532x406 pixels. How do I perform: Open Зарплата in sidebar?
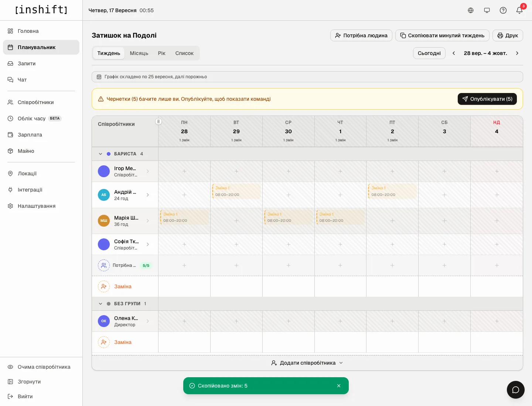[x=41, y=135]
